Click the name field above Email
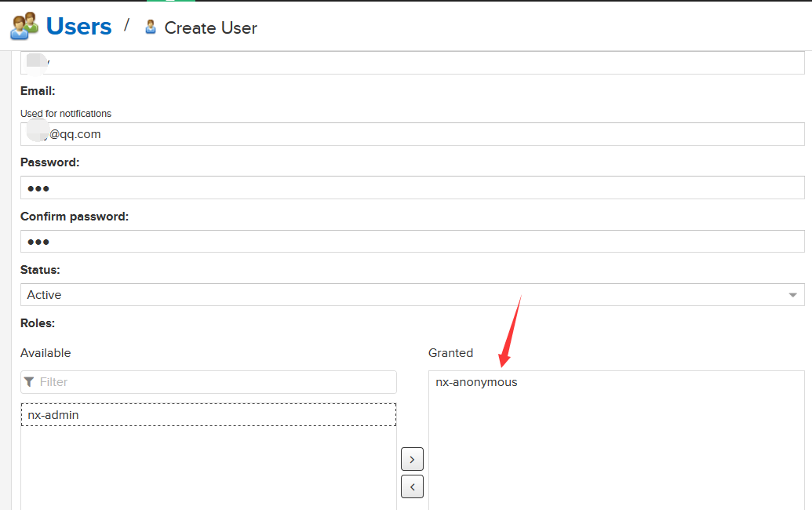Screen dimensions: 812x510 [x=412, y=63]
